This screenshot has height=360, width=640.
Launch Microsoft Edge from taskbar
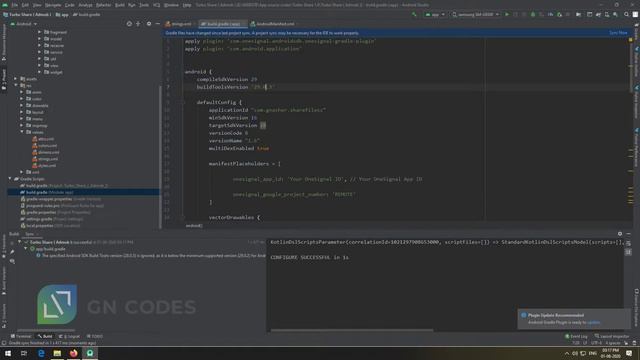coord(41,353)
